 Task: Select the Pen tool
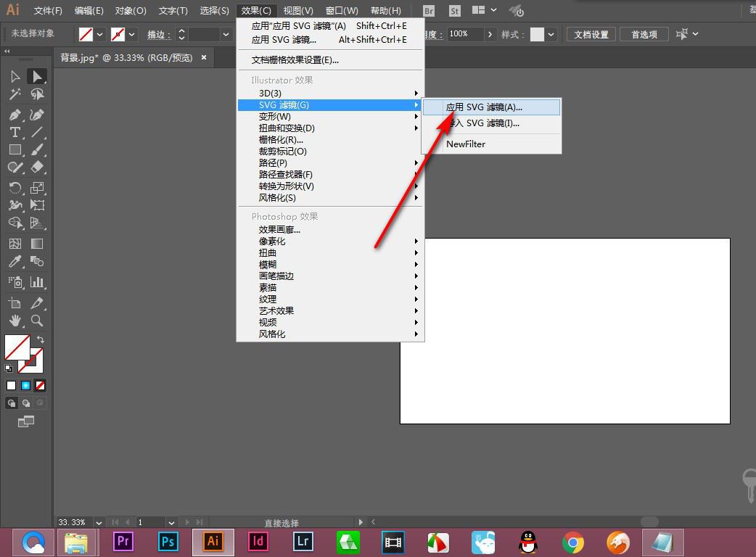(15, 115)
